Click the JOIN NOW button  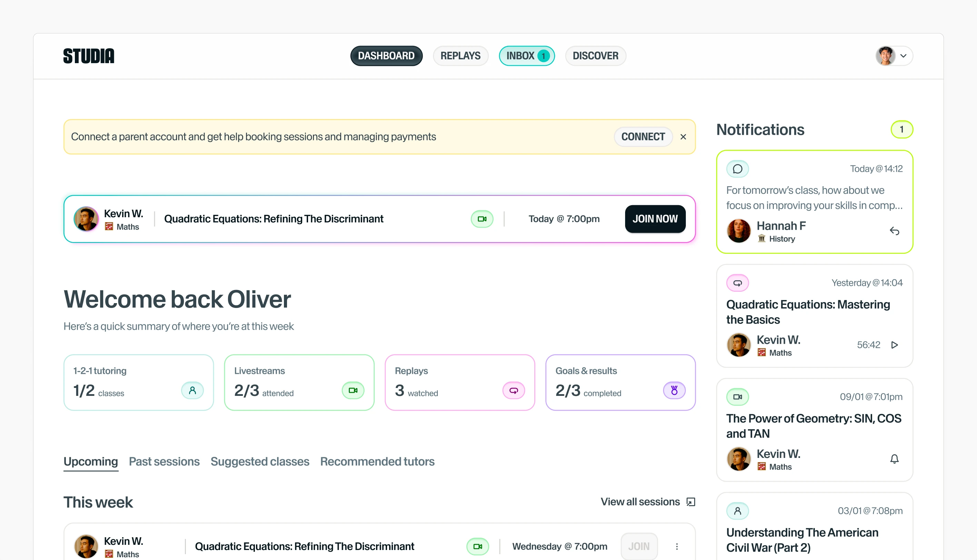pos(655,219)
